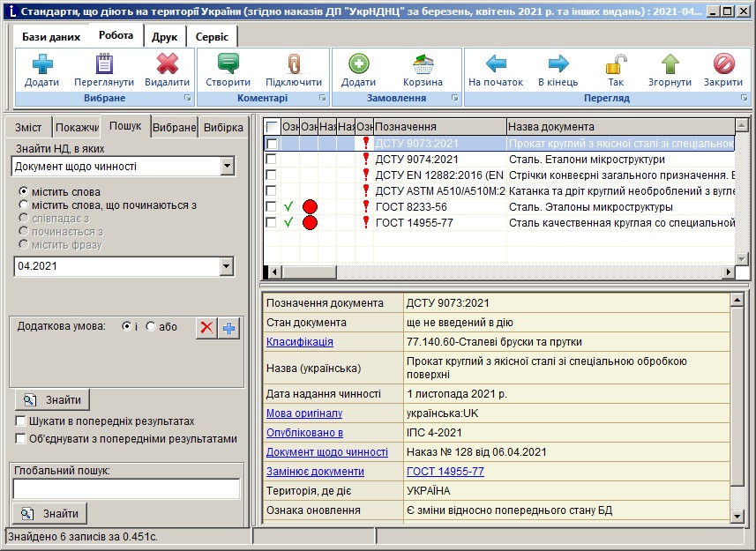
Task: Click the details panel vertical scrollbar thumb
Action: point(737,397)
